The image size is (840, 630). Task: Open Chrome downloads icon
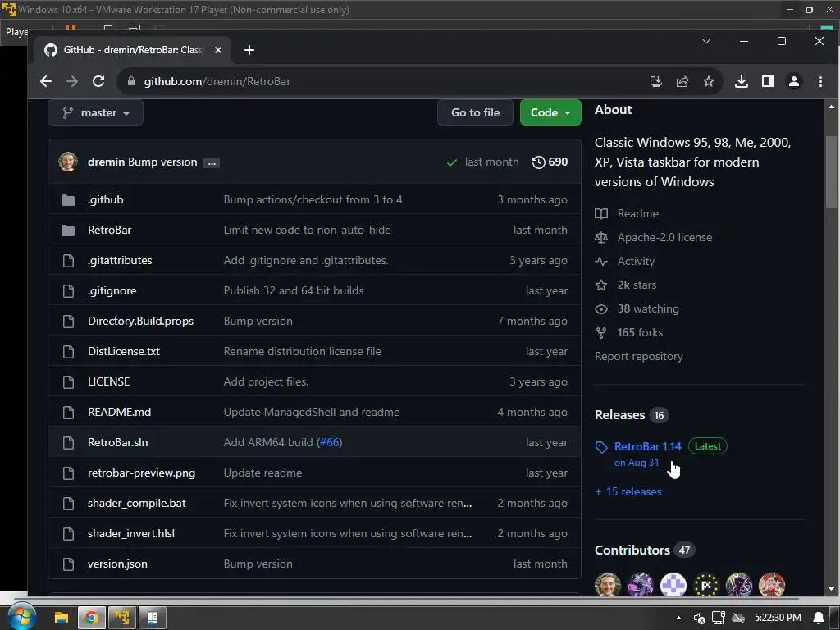[x=742, y=81]
